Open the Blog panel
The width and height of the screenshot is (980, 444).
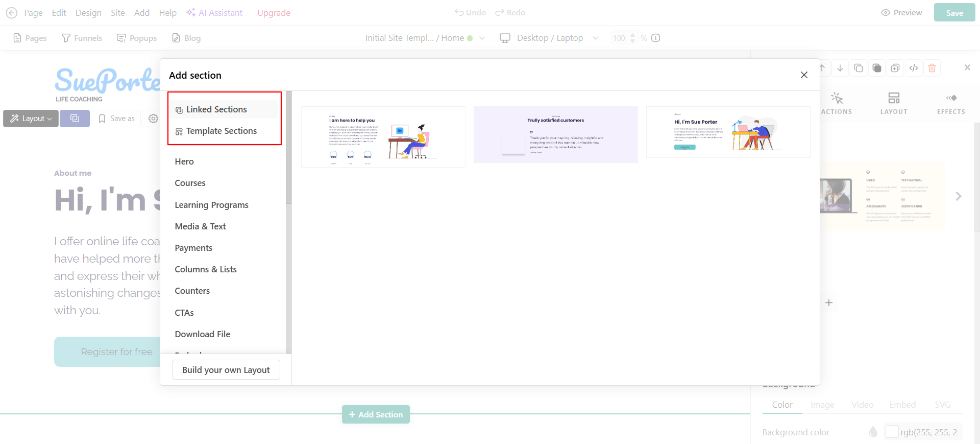(x=186, y=38)
